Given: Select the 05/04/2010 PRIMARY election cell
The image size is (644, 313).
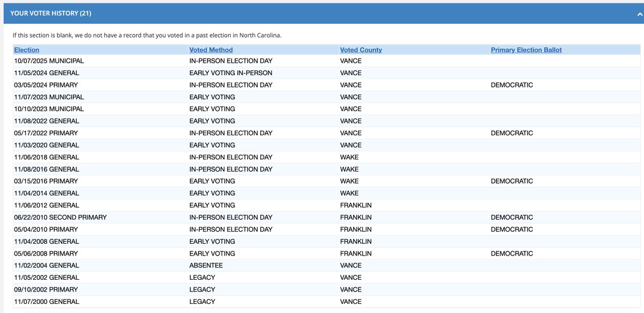Looking at the screenshot, I should click(x=46, y=229).
